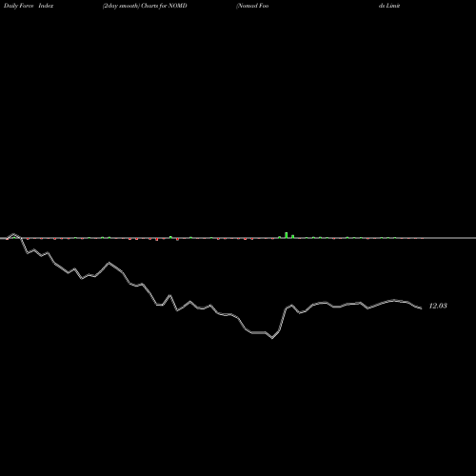Click the 12.03 price value label

point(438,306)
